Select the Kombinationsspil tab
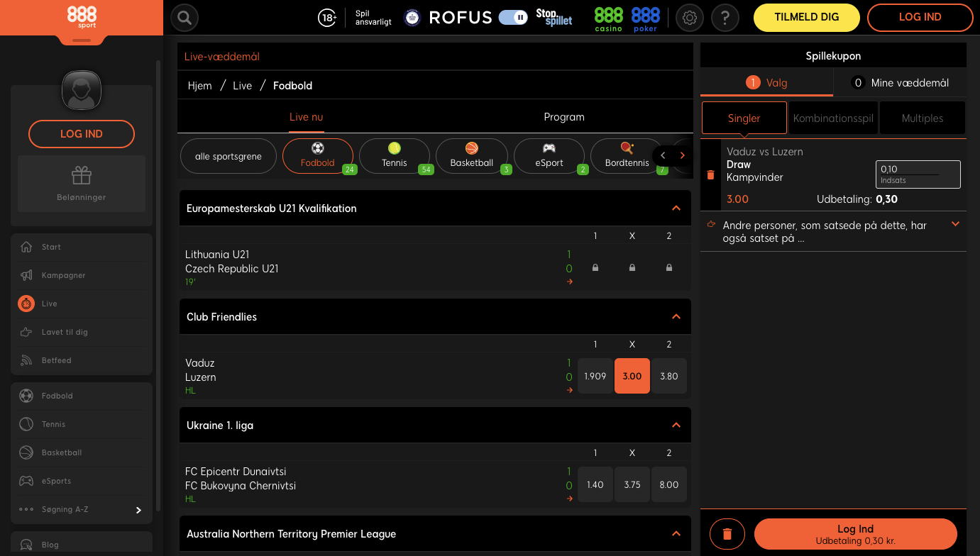This screenshot has width=980, height=556. click(x=833, y=118)
